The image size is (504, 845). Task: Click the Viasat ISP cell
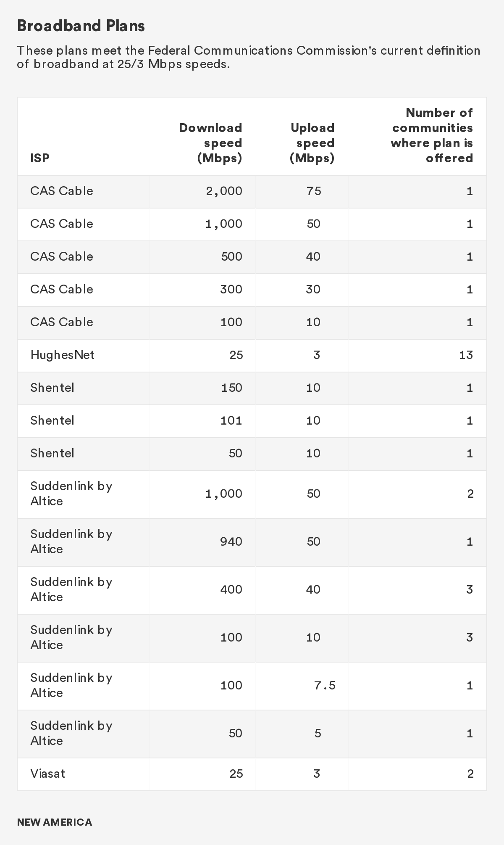click(48, 774)
